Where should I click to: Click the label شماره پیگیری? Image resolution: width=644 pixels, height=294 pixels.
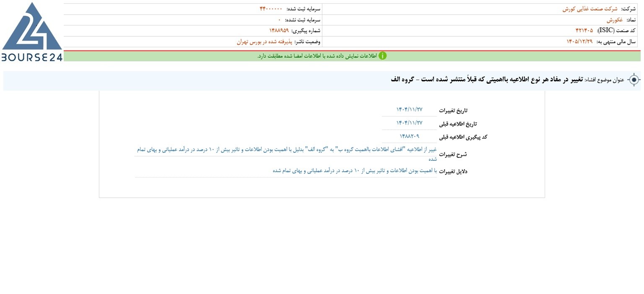click(x=306, y=31)
